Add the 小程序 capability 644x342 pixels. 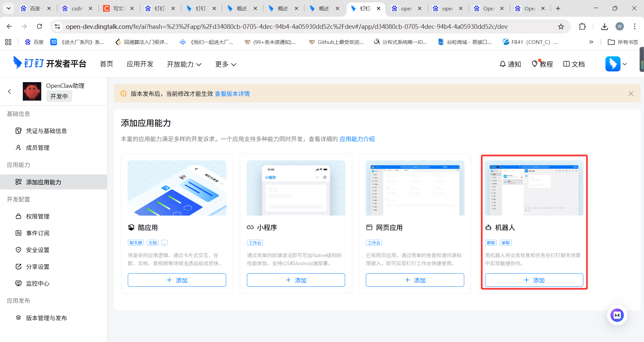pyautogui.click(x=296, y=280)
